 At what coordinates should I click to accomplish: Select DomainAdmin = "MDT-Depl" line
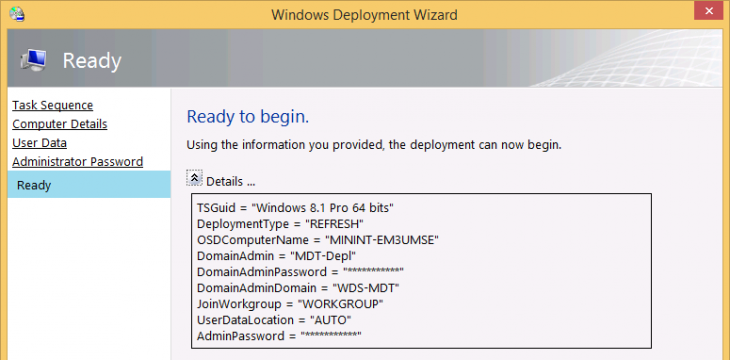(x=277, y=256)
